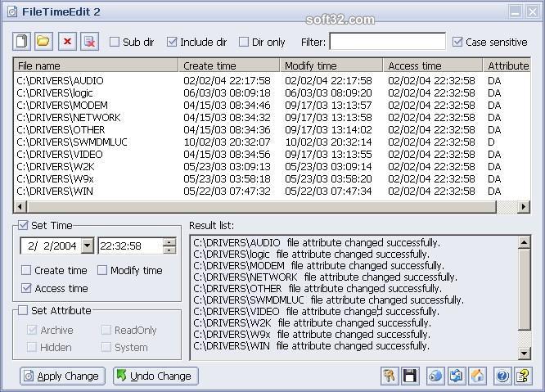Enable the Sub dir checkbox

115,42
